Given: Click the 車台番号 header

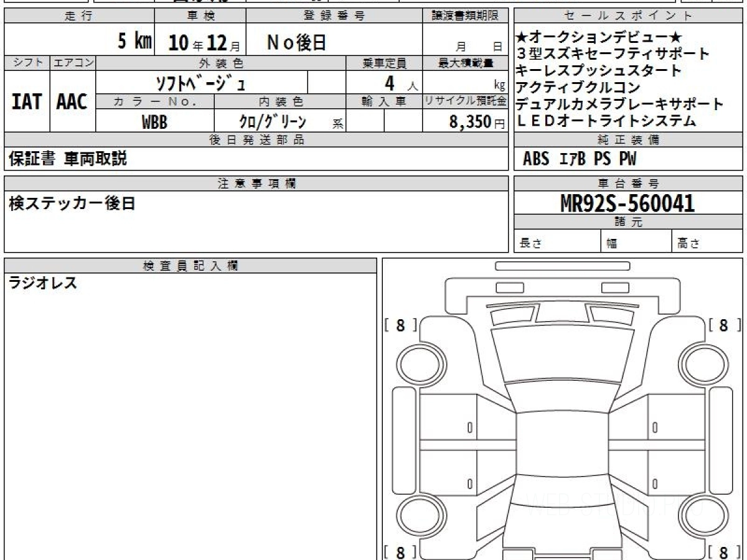Looking at the screenshot, I should (628, 184).
